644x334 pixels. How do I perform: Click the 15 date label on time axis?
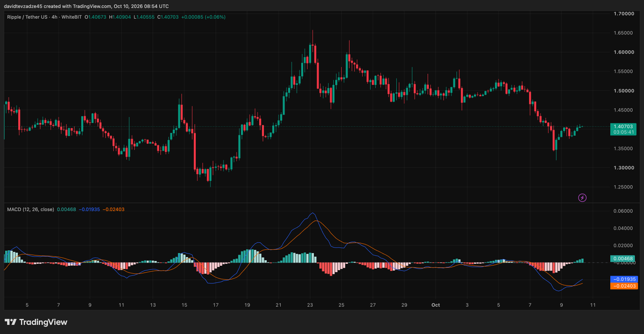pos(184,305)
